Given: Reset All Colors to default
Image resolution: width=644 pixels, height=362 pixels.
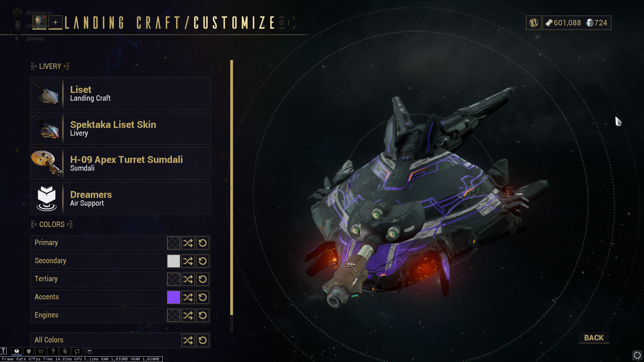Looking at the screenshot, I should point(203,340).
